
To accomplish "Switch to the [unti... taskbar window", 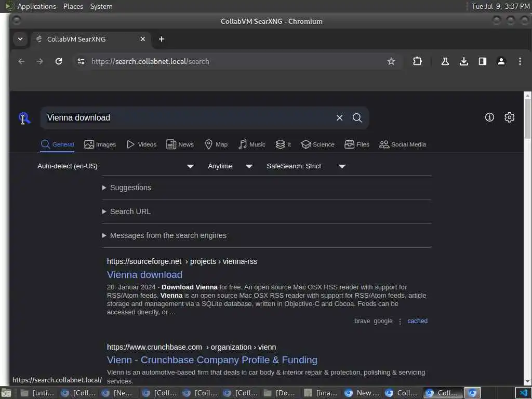I will (x=37, y=393).
